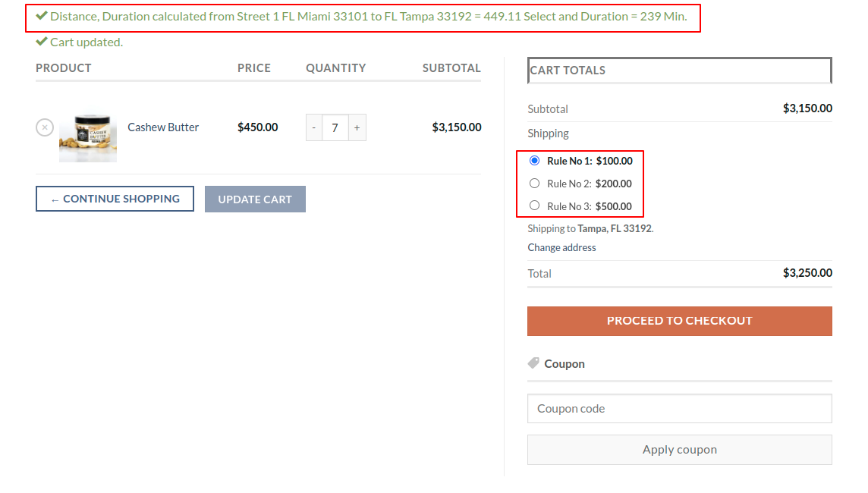Click the Product column header
The image size is (868, 493).
64,68
